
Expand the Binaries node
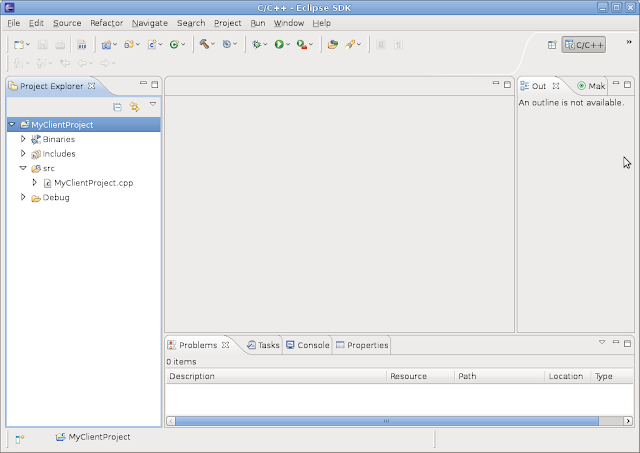(23, 139)
